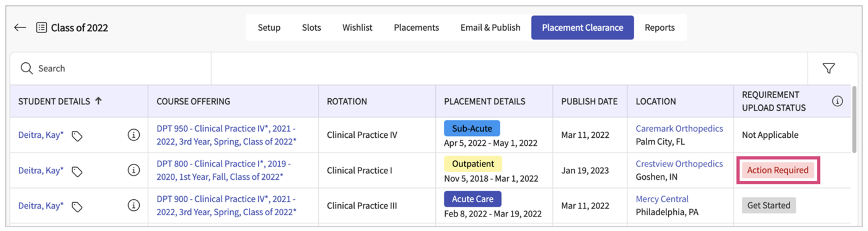Click info icon in Requirement Upload Status header
Image resolution: width=868 pixels, height=231 pixels.
coord(837,101)
